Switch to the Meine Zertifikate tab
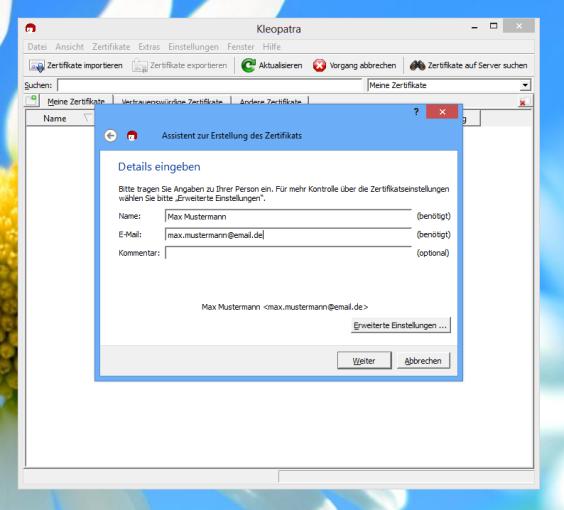The width and height of the screenshot is (564, 510). 76,101
